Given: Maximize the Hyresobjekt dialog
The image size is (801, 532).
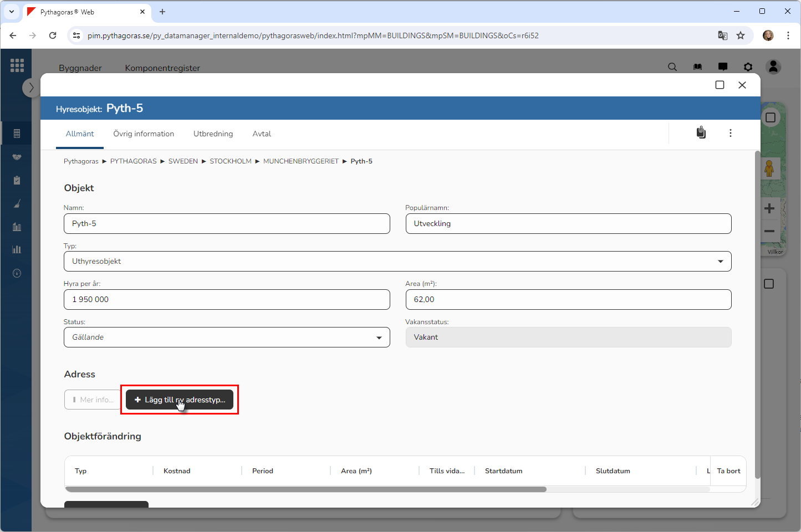Looking at the screenshot, I should click(720, 85).
